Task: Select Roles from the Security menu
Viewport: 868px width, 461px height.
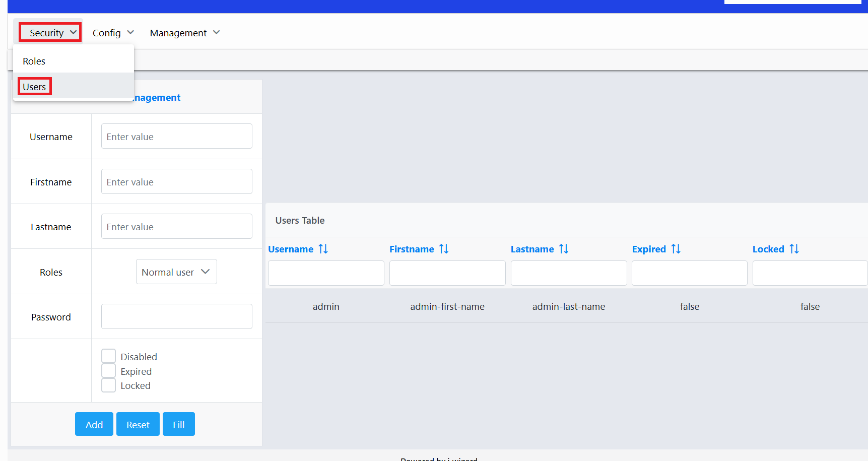Action: [x=74, y=61]
